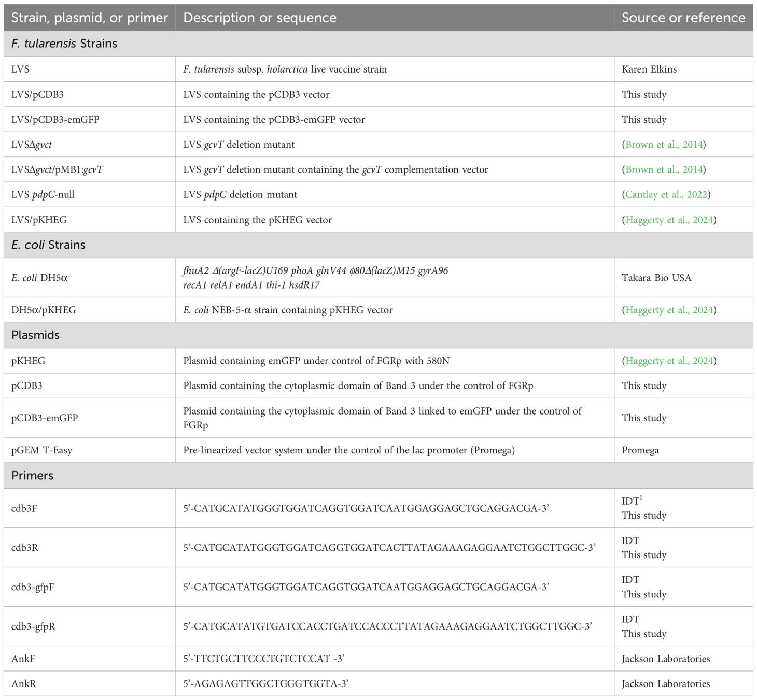Follow Haggerty et al., 2024 link for DH5α/pKHEG
The width and height of the screenshot is (757, 700).
[x=669, y=310]
